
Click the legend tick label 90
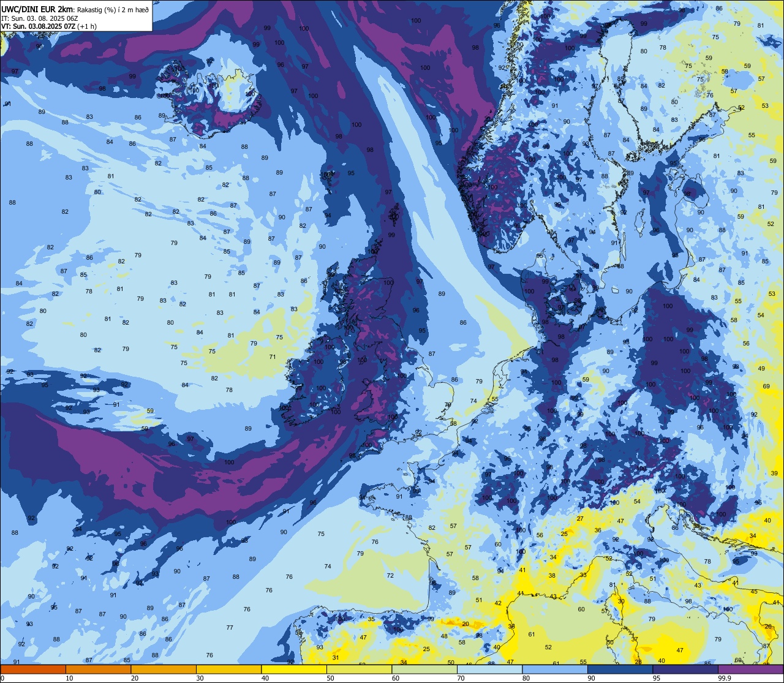coord(591,678)
